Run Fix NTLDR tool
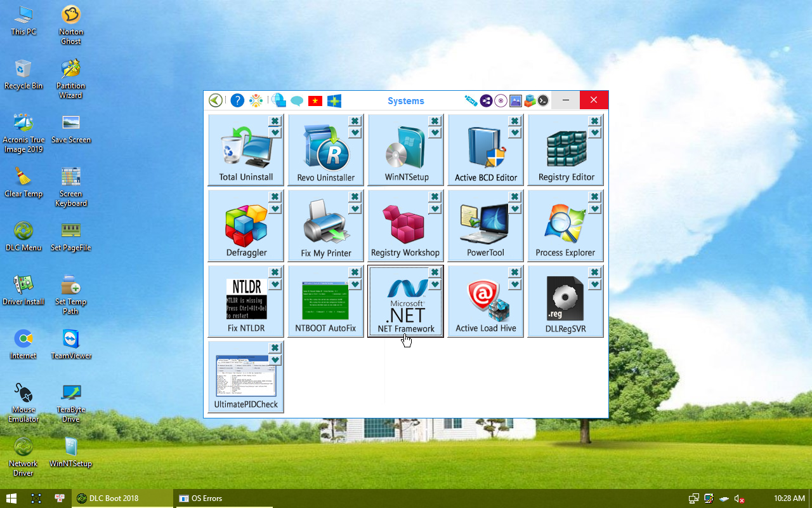The width and height of the screenshot is (812, 508). (x=246, y=301)
